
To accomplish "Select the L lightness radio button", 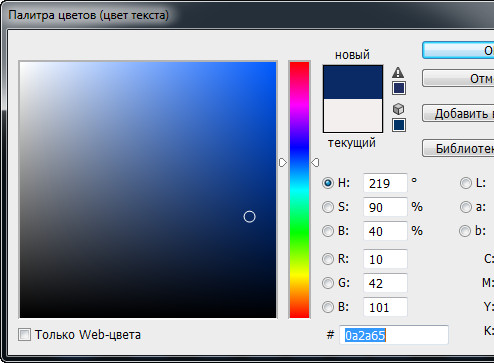I will [x=466, y=183].
